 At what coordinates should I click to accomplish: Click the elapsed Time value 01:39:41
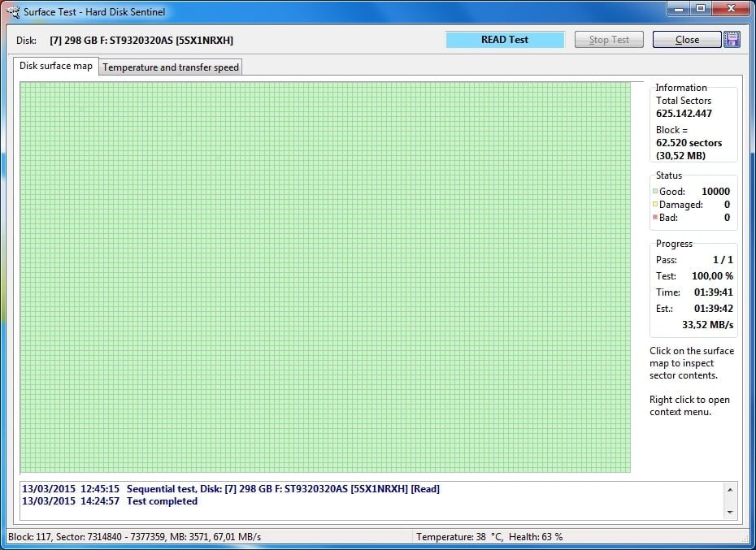(714, 292)
